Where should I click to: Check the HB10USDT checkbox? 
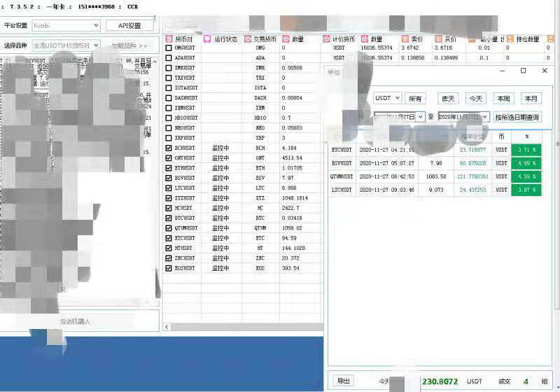coord(169,118)
